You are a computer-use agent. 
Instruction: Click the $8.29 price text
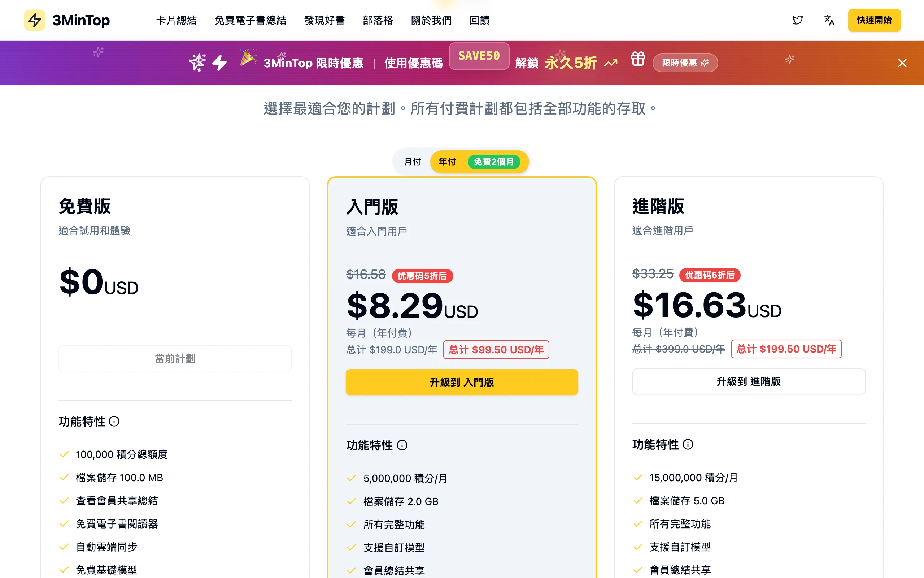(x=395, y=306)
